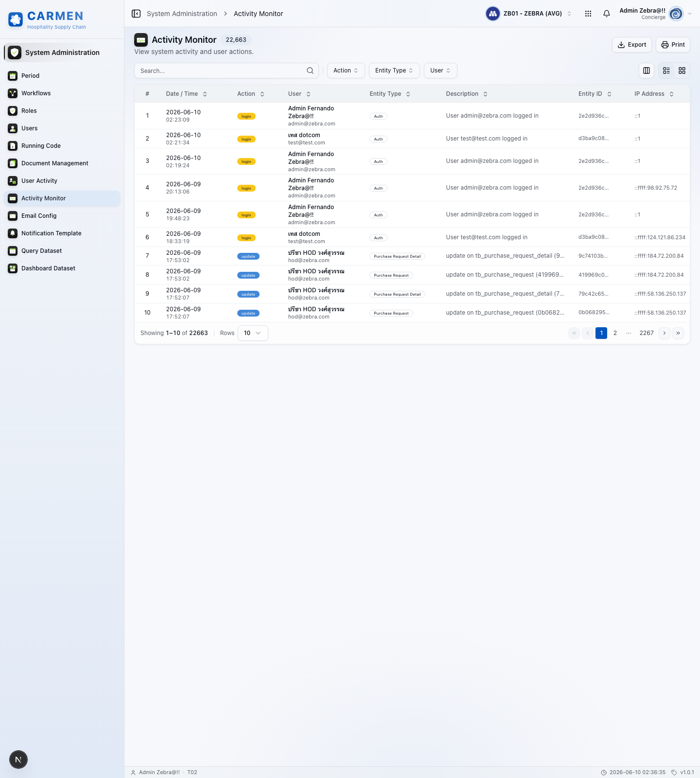Select Activity Monitor in the sidebar
This screenshot has width=700, height=778.
coord(62,198)
